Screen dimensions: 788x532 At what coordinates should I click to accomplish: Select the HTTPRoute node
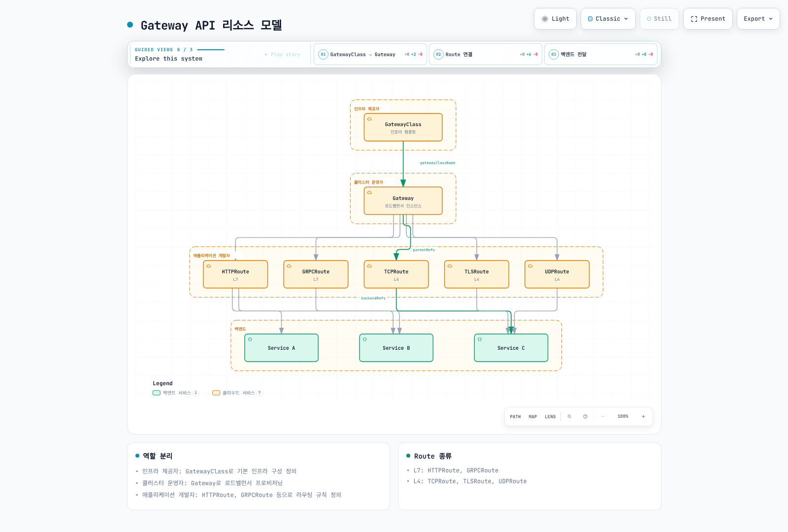[235, 274]
